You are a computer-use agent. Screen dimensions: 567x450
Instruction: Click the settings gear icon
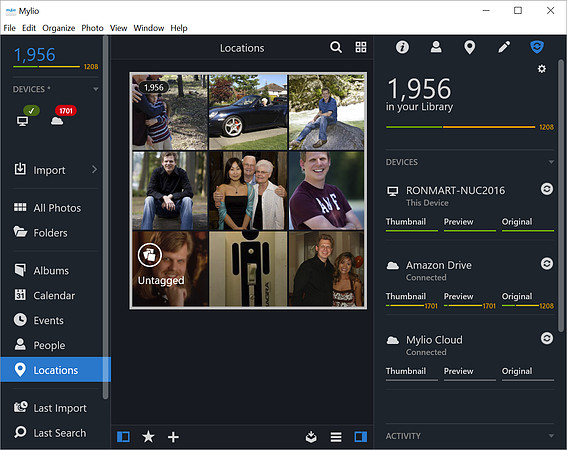(541, 69)
